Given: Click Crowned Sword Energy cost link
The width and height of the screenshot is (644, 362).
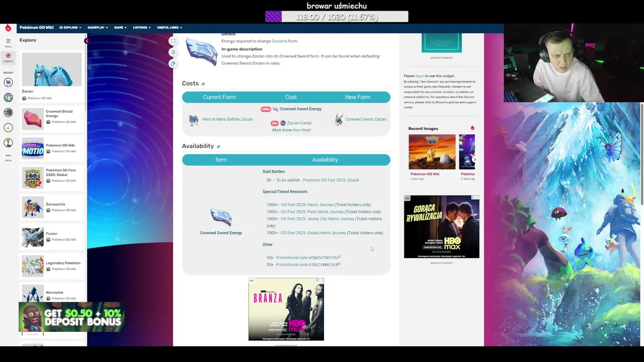Looking at the screenshot, I should 300,109.
